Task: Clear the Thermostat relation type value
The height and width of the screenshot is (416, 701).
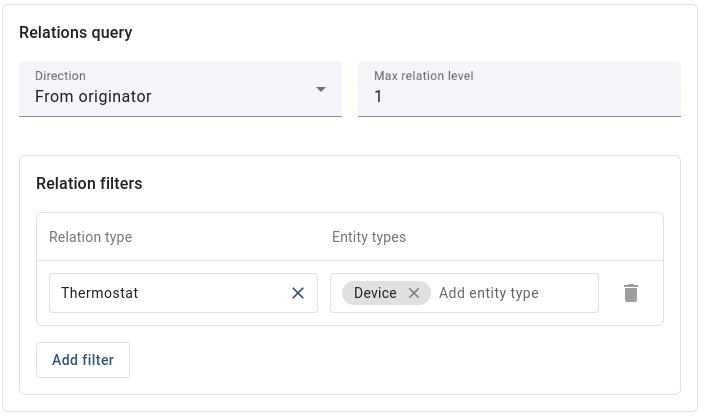Action: tap(298, 293)
